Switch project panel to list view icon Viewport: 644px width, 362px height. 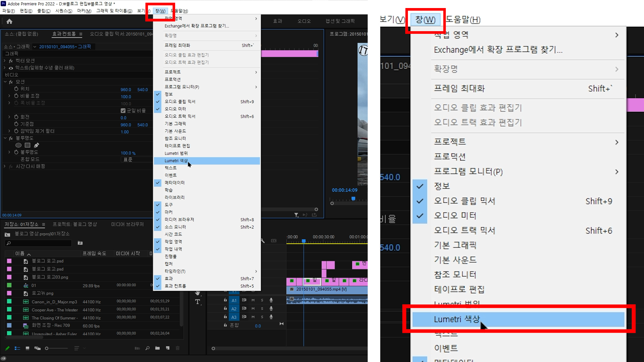[x=17, y=348]
